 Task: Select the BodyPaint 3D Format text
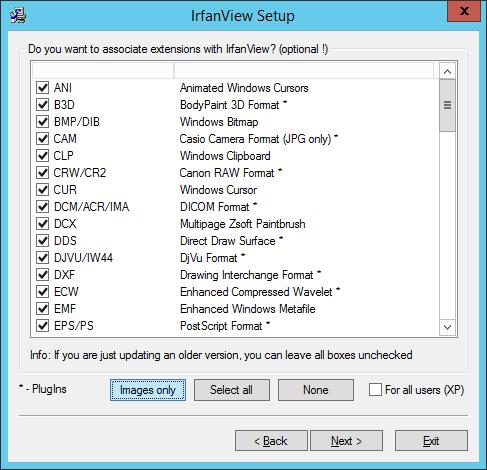[x=233, y=105]
